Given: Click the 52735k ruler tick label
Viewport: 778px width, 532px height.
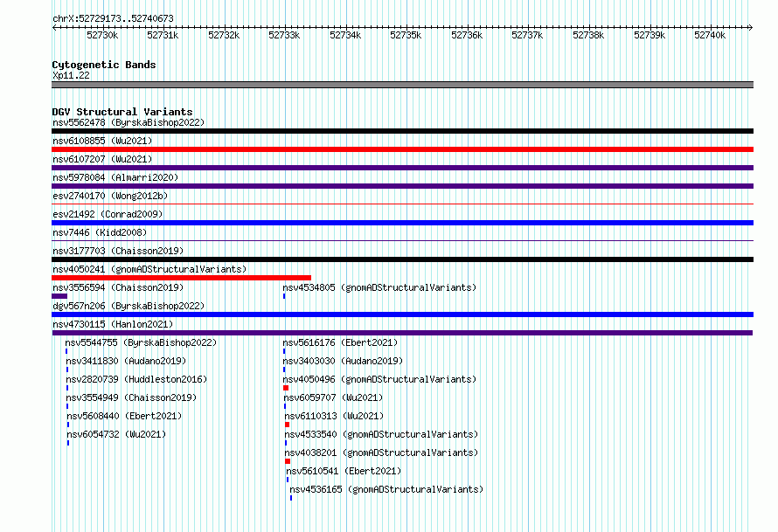Looking at the screenshot, I should [406, 35].
